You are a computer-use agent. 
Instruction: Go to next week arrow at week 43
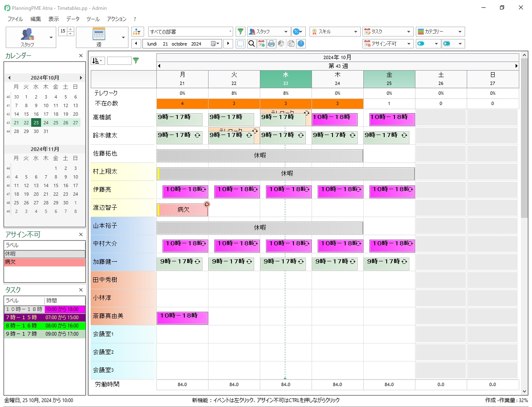[516, 66]
